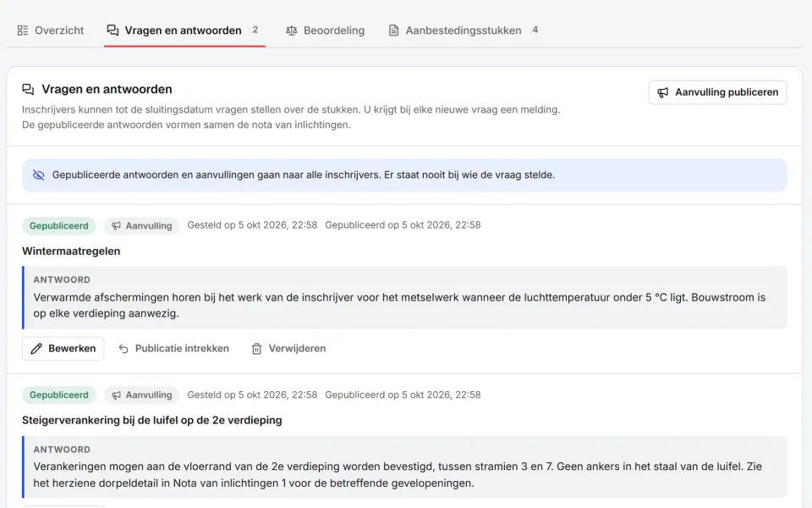812x508 pixels.
Task: Open the Aanbestedingsstukken tab
Action: 464,30
